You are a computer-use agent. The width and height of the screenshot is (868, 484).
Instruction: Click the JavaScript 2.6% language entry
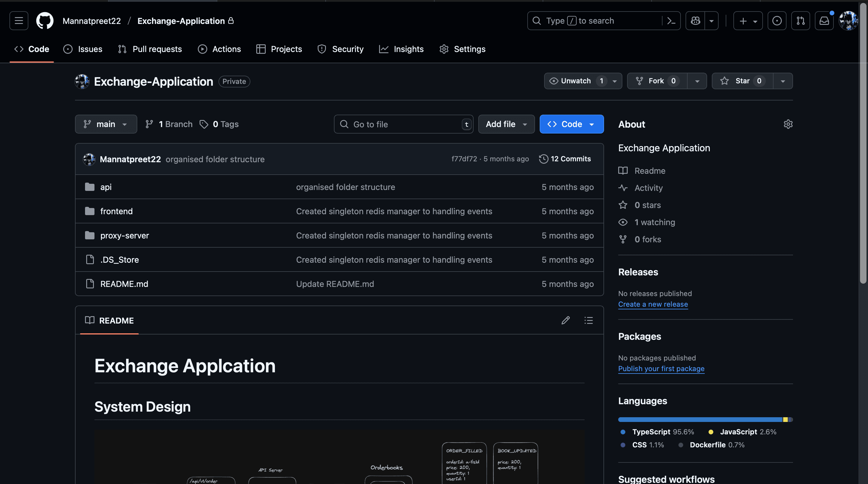tap(742, 432)
